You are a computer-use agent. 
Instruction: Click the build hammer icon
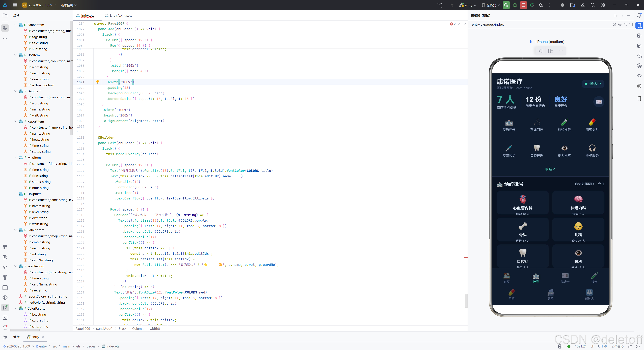point(440,5)
